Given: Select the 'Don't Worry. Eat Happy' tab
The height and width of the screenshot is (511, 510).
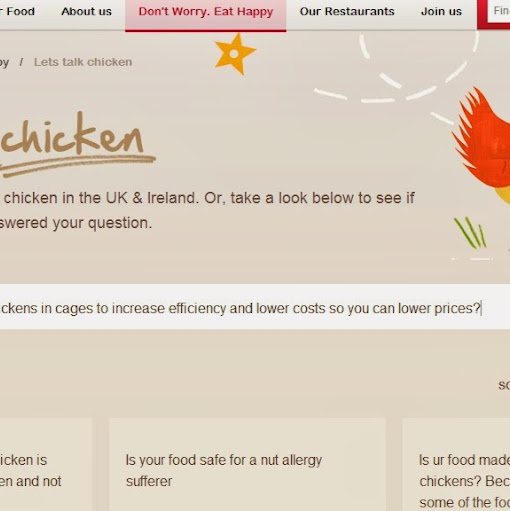Looking at the screenshot, I should 206,12.
